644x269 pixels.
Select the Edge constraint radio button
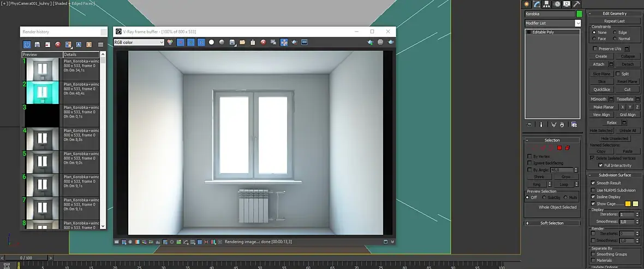click(x=615, y=32)
